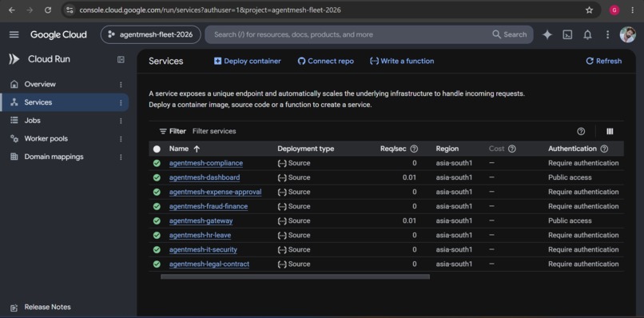Click Connect repo button

click(325, 61)
